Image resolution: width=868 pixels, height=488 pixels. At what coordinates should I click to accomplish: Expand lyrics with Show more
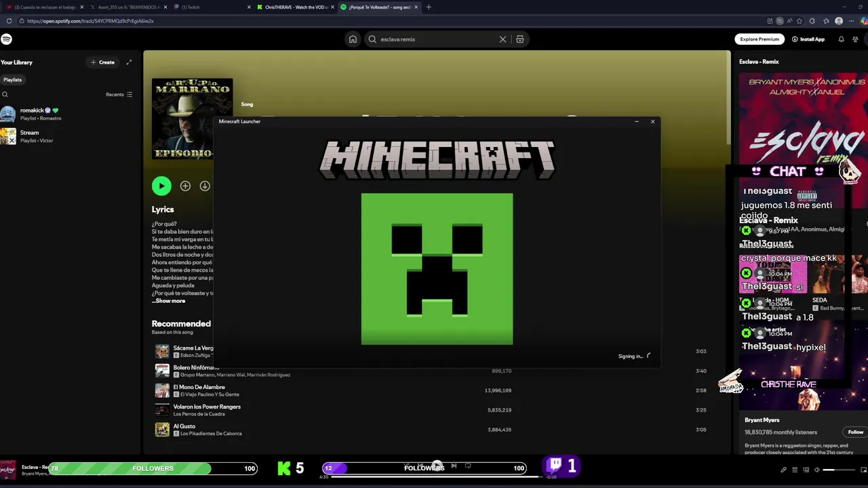point(170,301)
